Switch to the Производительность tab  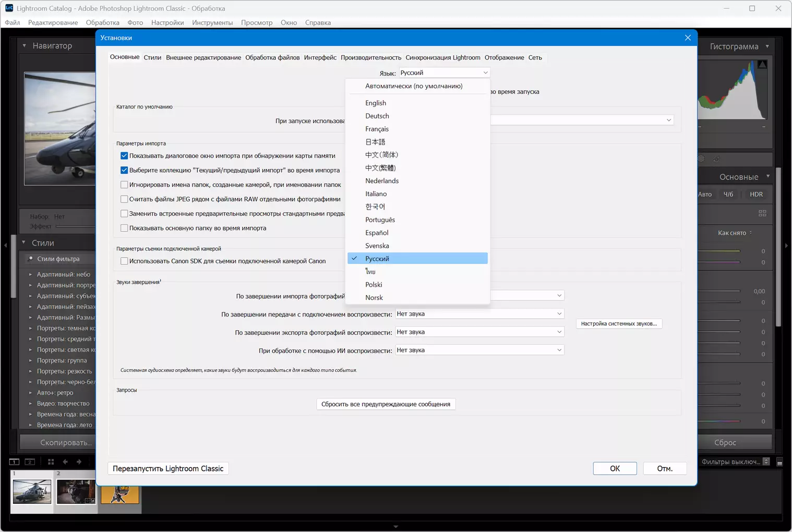[371, 57]
